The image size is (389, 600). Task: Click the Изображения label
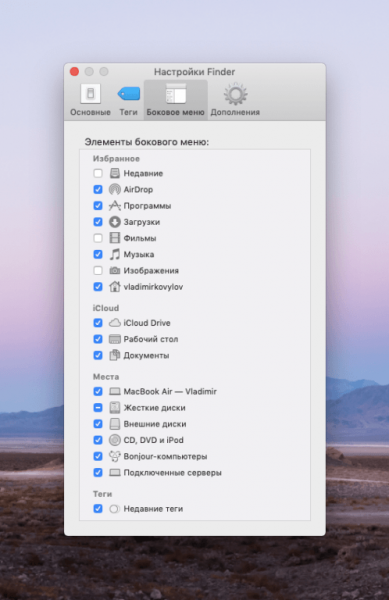(x=151, y=271)
